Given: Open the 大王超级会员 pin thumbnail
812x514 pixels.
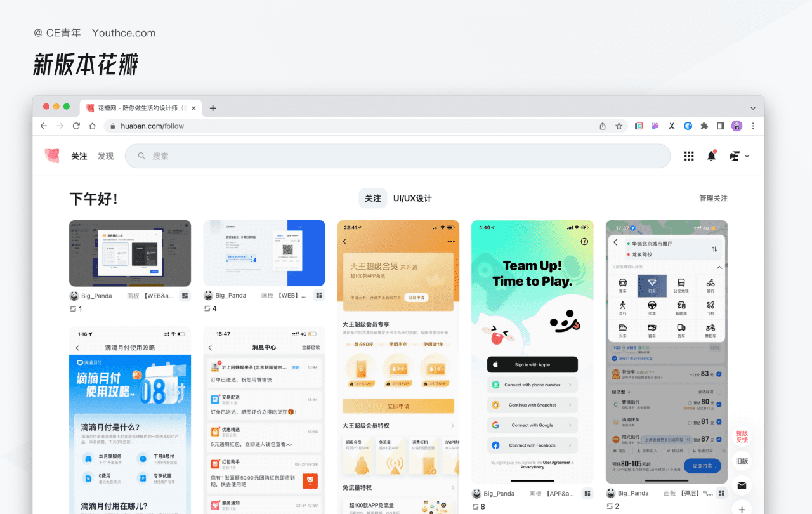Looking at the screenshot, I should tap(398, 367).
